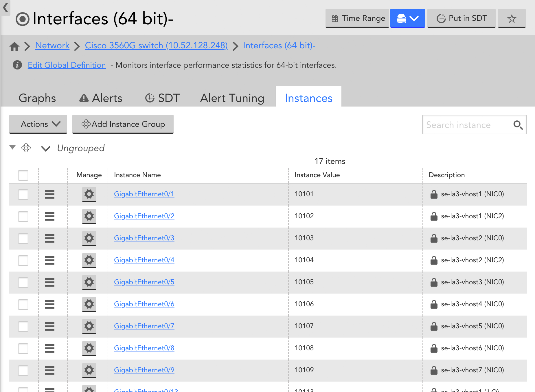Click the gear icon for GigabitEthernet0/5
The image size is (535, 392).
(89, 282)
